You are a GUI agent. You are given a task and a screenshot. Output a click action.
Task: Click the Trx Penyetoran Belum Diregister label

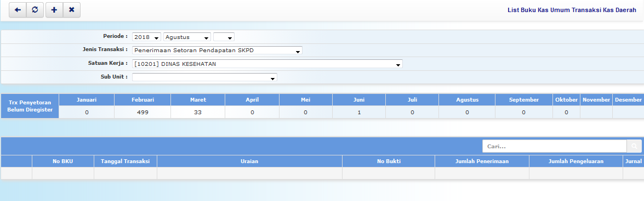pyautogui.click(x=30, y=107)
